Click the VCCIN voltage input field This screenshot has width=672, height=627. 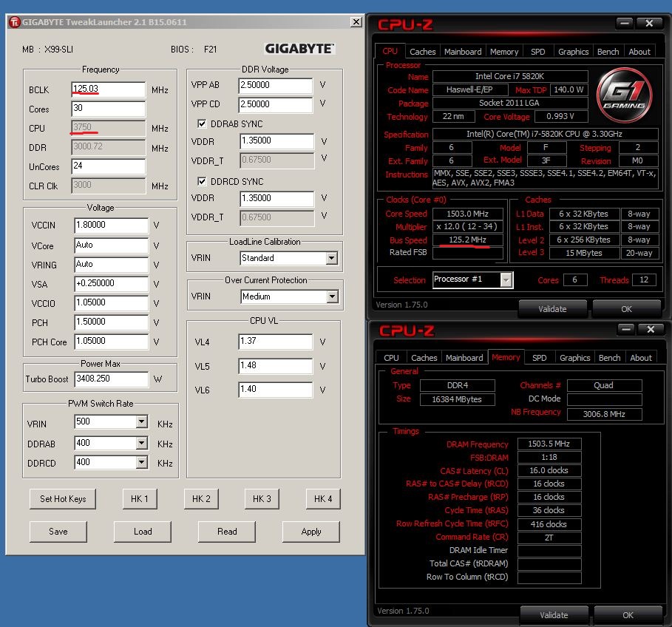tap(112, 226)
